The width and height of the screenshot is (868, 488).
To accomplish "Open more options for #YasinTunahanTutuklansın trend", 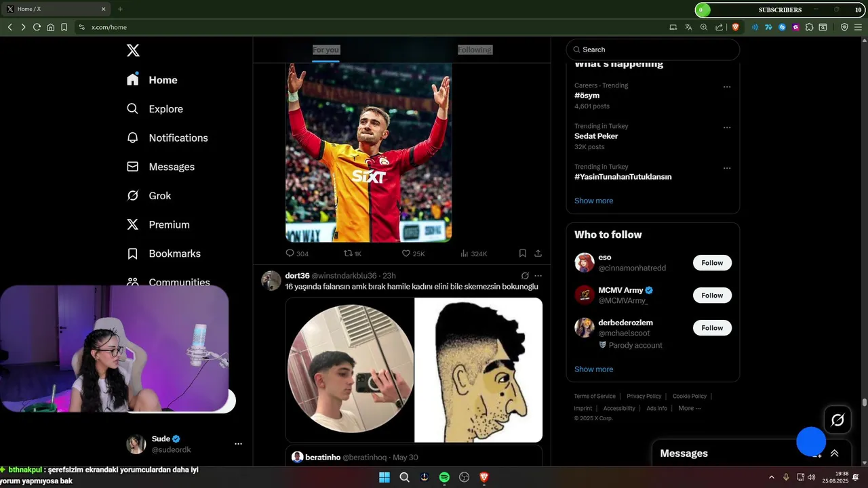I will point(727,168).
